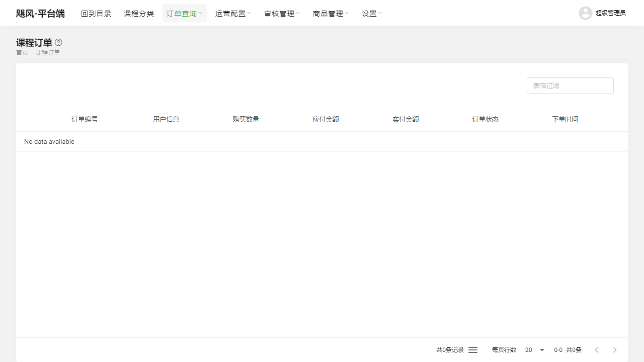The image size is (644, 362).
Task: Click the table density icon near 共0条记录
Action: click(x=472, y=349)
